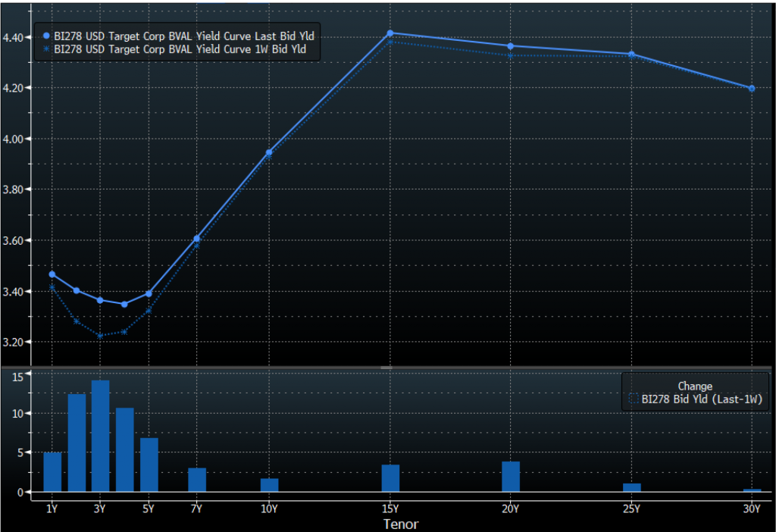The height and width of the screenshot is (532, 776).
Task: Click the 1W Bid Yld legend star marker
Action: [46, 49]
